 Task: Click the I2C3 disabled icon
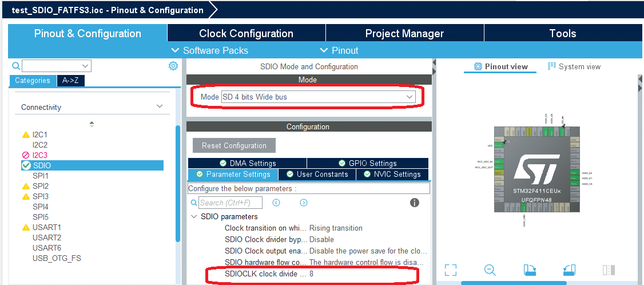pos(26,155)
